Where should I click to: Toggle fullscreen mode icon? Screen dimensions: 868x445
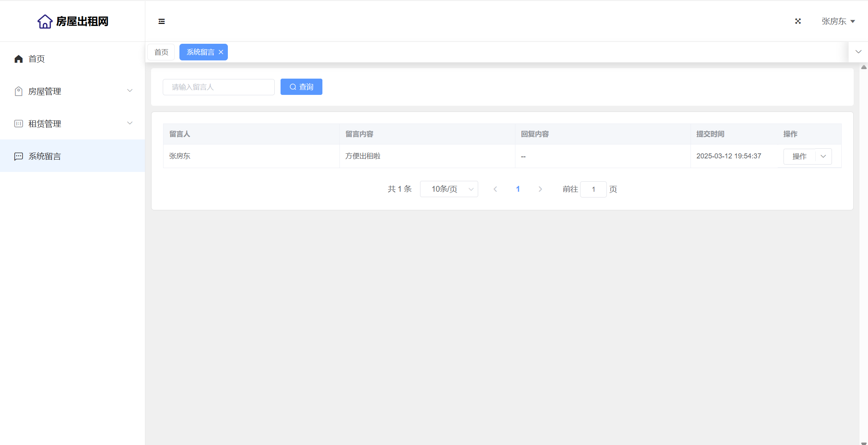tap(798, 21)
